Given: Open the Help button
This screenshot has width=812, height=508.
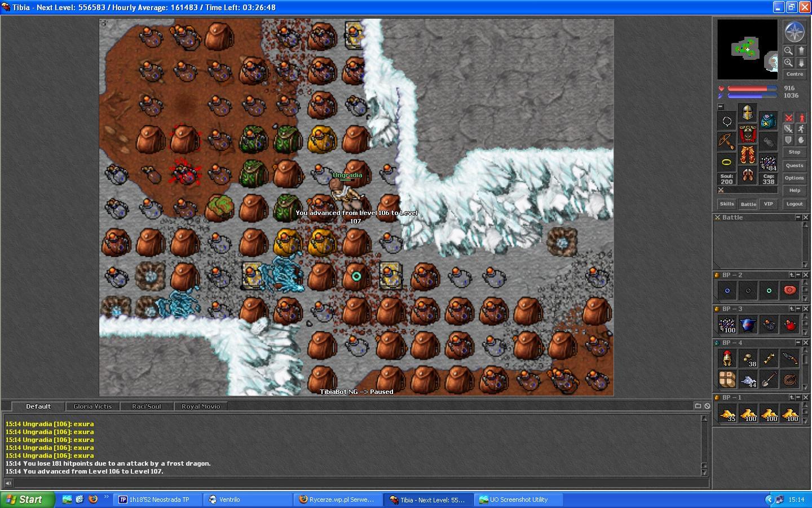Looking at the screenshot, I should pos(795,190).
